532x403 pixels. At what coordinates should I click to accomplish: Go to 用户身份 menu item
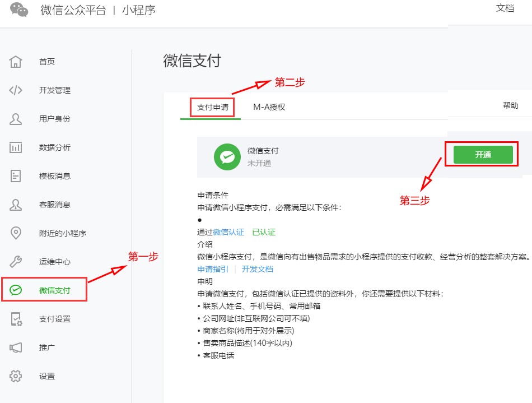pos(55,119)
